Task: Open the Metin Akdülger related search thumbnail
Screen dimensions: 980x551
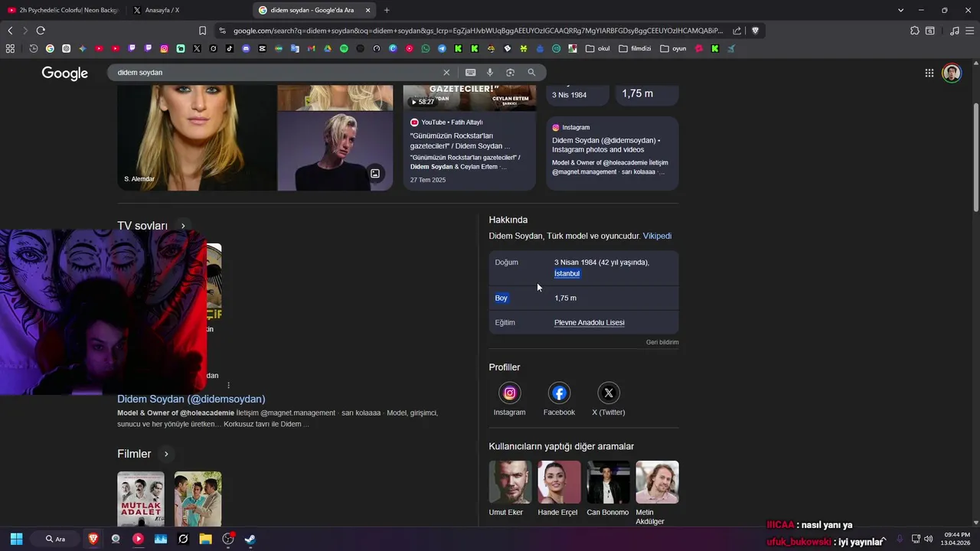Action: tap(657, 482)
